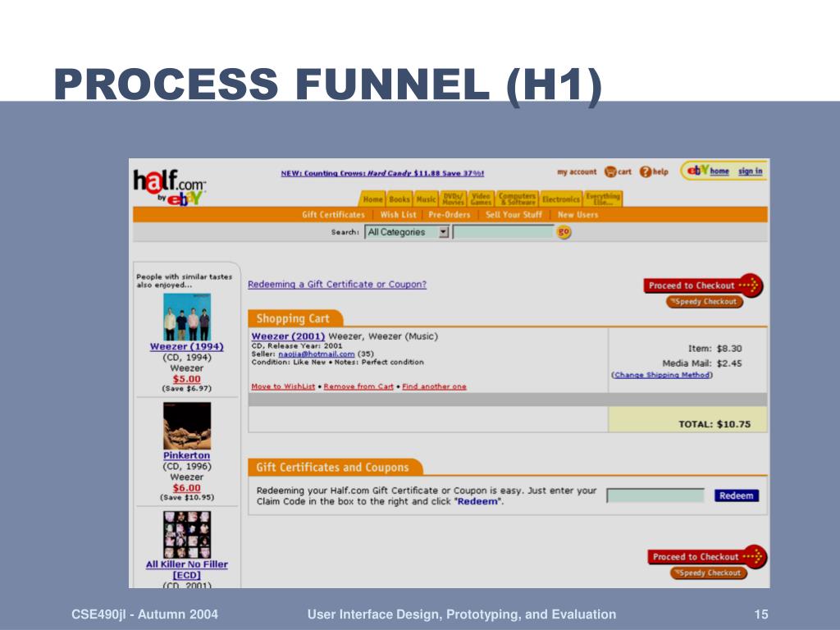
Task: Open the Video Games tab
Action: pos(481,199)
